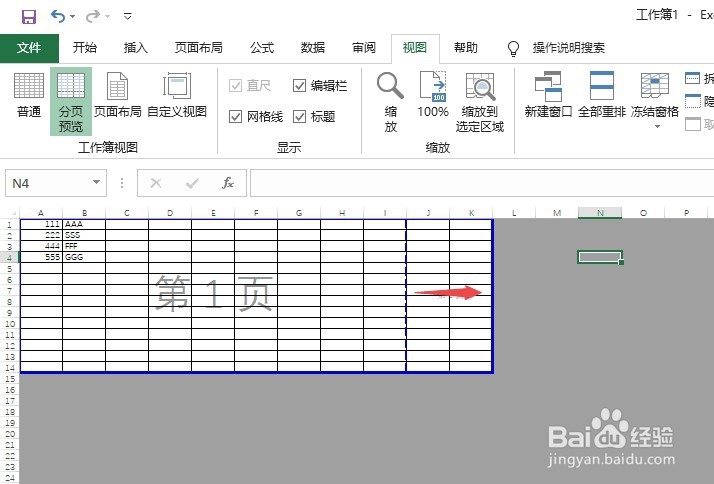Switch to the 页面布局 ribbon tab
Viewport: 714px width, 484px height.
tap(199, 47)
